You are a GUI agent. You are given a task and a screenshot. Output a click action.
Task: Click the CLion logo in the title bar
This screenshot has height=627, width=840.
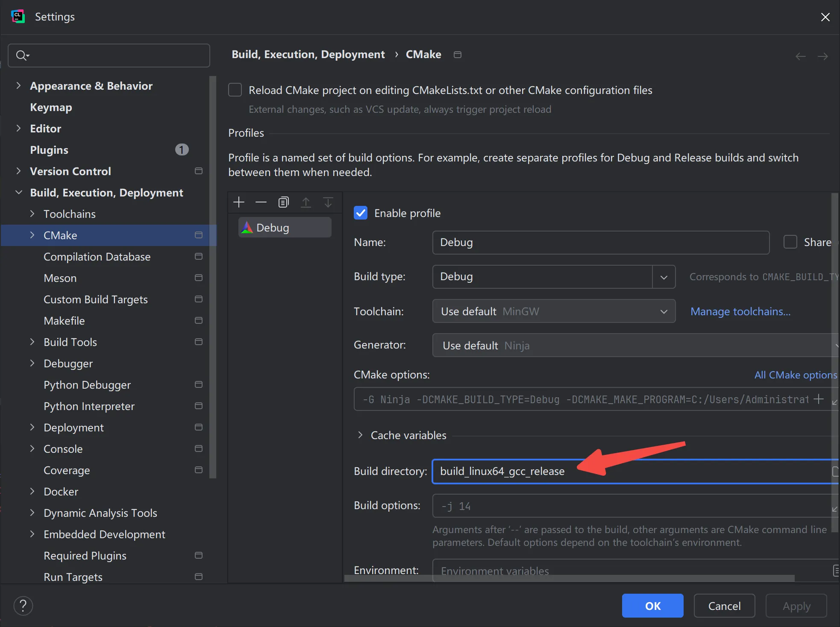18,16
